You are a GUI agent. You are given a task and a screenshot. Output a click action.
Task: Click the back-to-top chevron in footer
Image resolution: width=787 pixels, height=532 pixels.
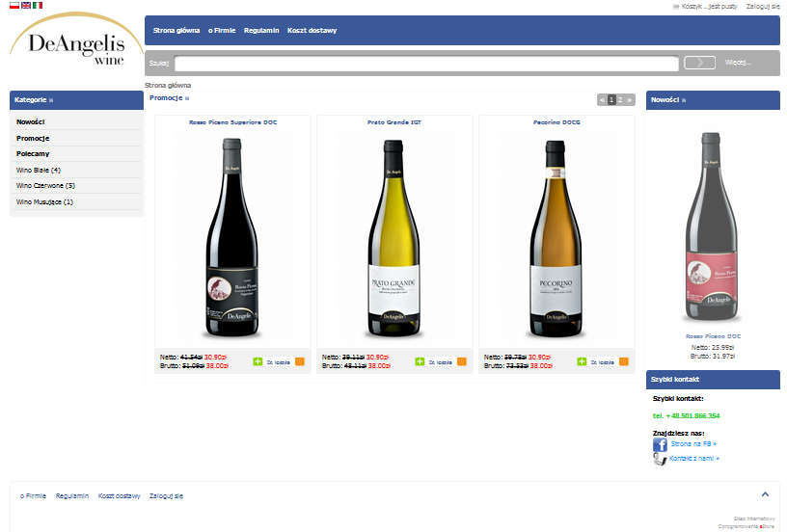coord(765,494)
